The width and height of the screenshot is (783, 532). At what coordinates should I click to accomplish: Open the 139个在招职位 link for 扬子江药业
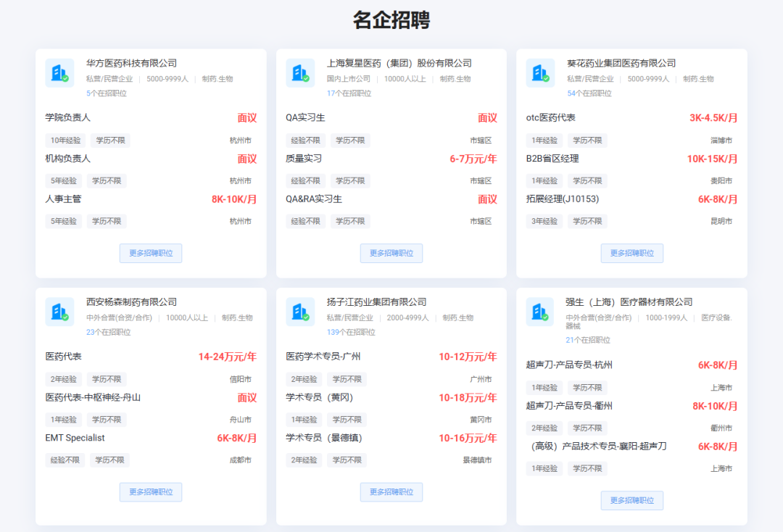coord(351,332)
